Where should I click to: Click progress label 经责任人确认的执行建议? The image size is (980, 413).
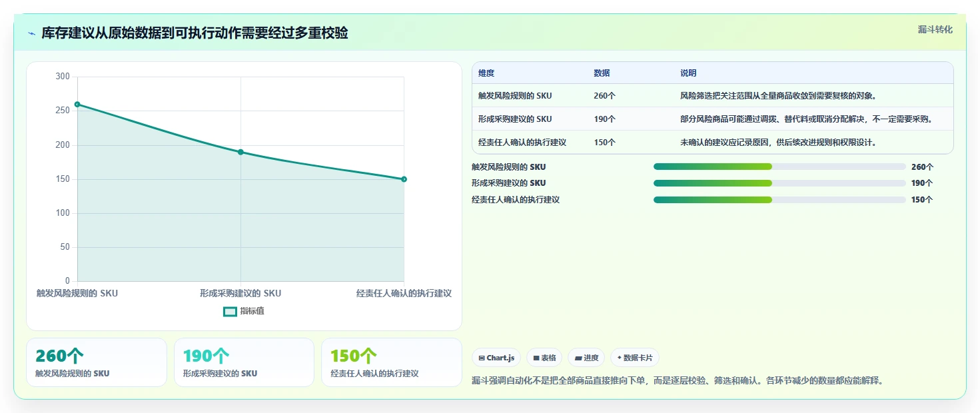point(516,200)
